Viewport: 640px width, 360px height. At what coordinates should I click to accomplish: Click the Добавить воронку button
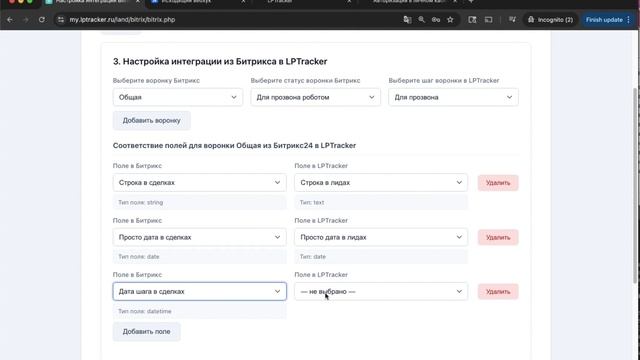pos(151,120)
